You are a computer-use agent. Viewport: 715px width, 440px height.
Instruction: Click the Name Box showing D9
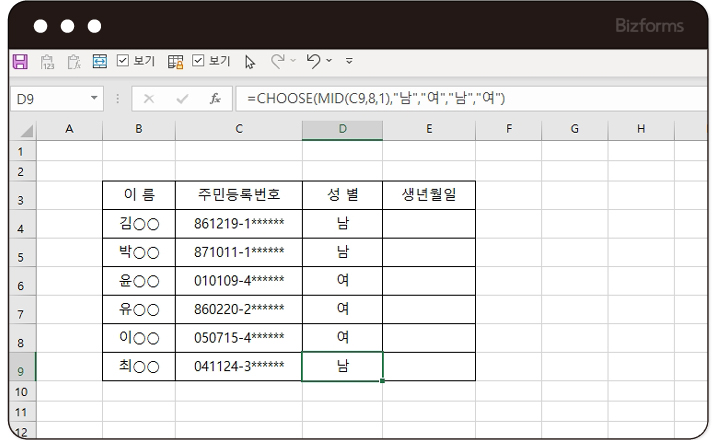pyautogui.click(x=50, y=98)
